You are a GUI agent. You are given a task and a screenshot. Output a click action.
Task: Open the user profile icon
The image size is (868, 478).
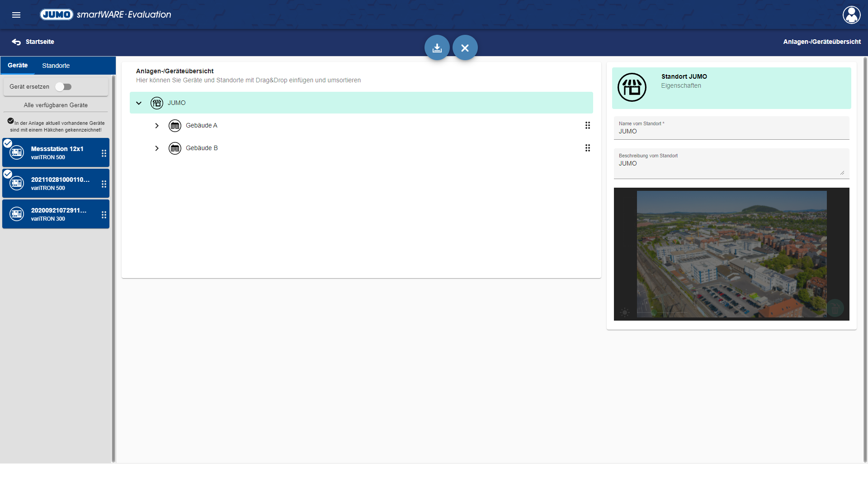point(851,15)
